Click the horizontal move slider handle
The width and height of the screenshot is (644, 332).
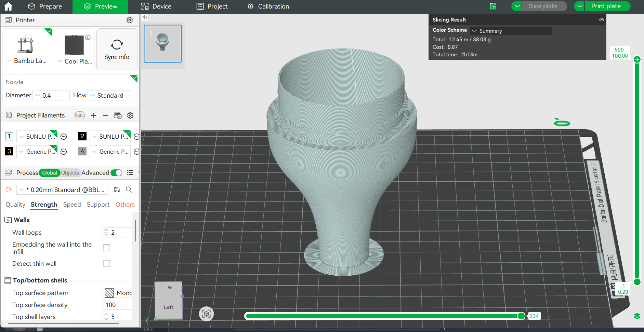tap(521, 316)
